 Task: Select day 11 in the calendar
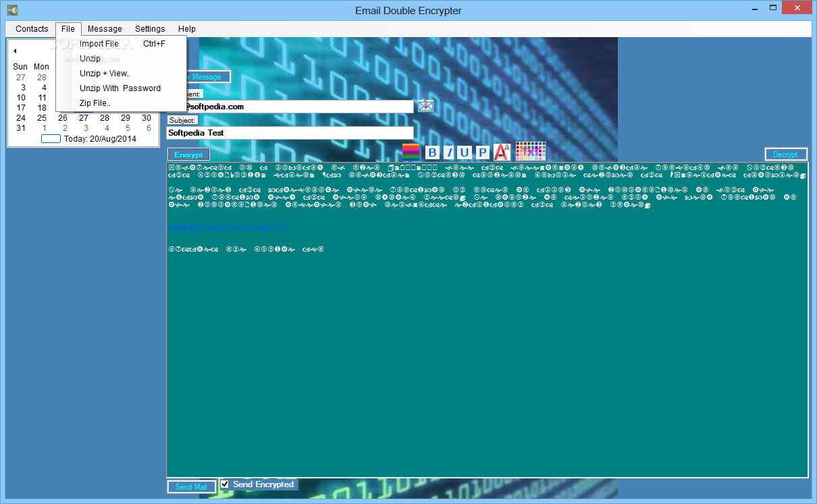pos(42,98)
